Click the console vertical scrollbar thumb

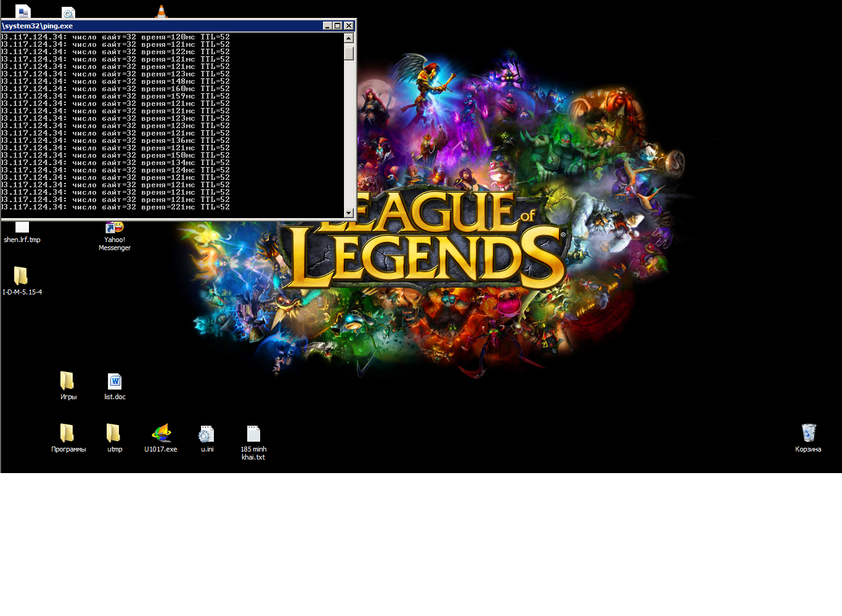[x=349, y=53]
